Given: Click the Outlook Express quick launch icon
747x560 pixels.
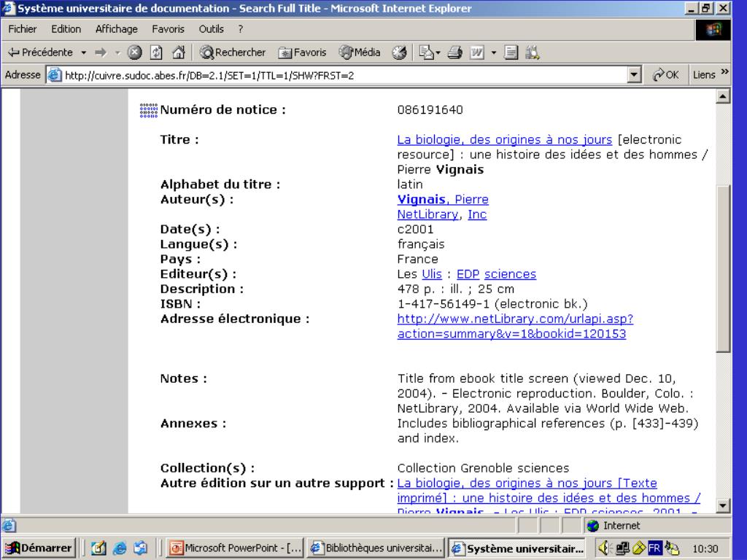Looking at the screenshot, I should click(140, 548).
